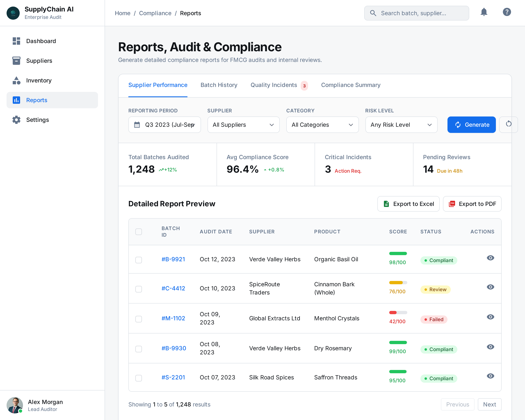Image resolution: width=525 pixels, height=420 pixels.
Task: Open the help question mark icon
Action: [507, 12]
